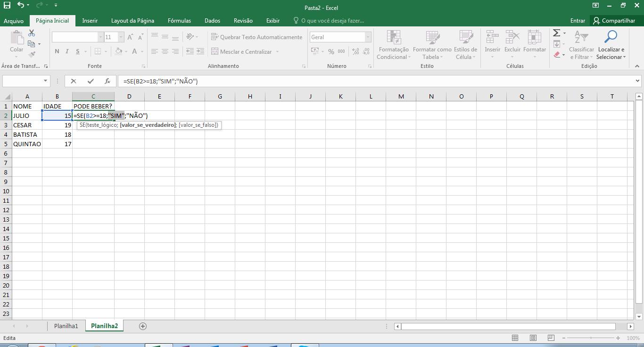Click Quebrar Texto Automaticamente button
This screenshot has width=644, height=347.
coord(256,37)
